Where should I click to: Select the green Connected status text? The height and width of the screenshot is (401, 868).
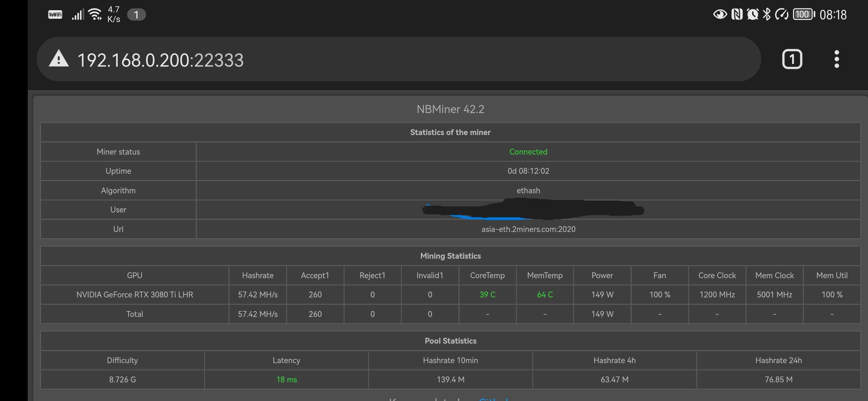click(x=528, y=151)
